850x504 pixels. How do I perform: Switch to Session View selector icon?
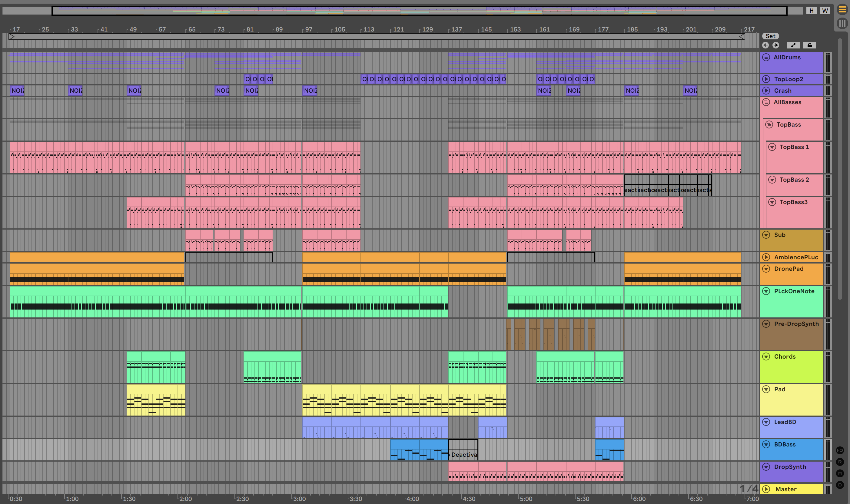[x=842, y=23]
